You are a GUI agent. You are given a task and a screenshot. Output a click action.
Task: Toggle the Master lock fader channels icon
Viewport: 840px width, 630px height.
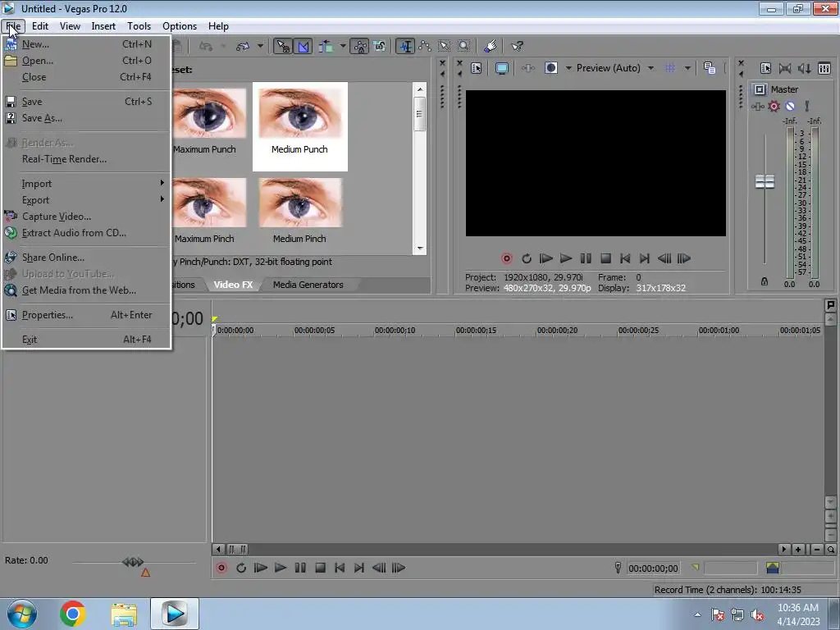765,282
